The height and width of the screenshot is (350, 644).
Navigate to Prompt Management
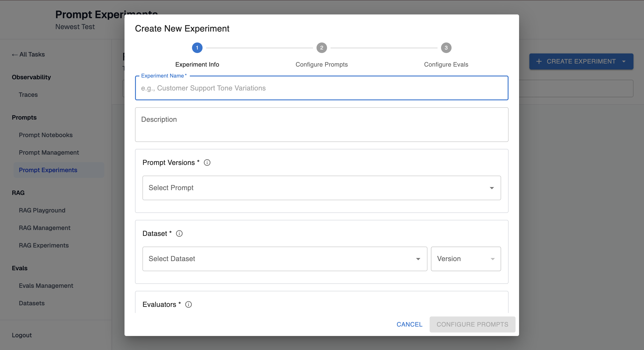(x=49, y=152)
